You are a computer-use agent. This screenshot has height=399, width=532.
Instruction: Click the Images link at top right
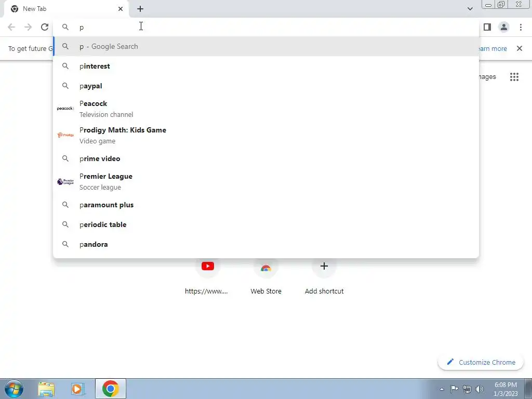pyautogui.click(x=487, y=77)
